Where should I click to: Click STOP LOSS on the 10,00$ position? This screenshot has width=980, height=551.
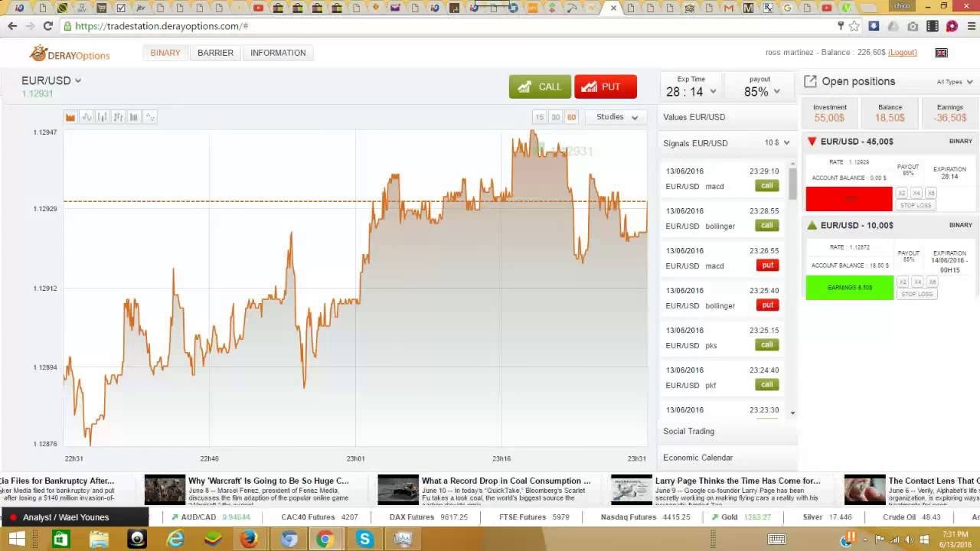coord(916,295)
